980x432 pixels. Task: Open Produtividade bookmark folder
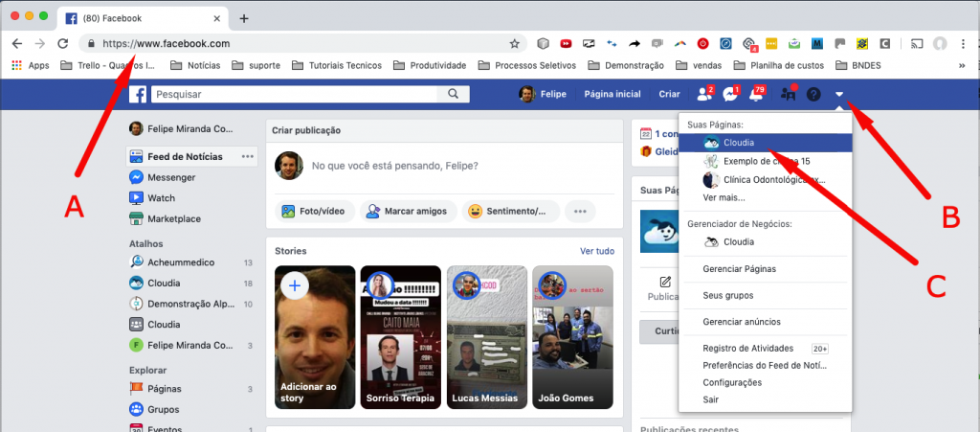pyautogui.click(x=430, y=65)
